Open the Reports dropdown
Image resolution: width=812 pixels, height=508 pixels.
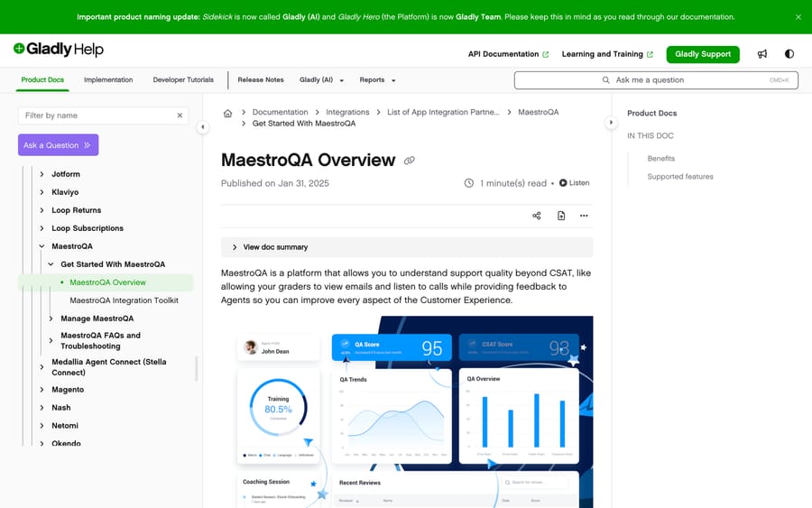pyautogui.click(x=377, y=79)
